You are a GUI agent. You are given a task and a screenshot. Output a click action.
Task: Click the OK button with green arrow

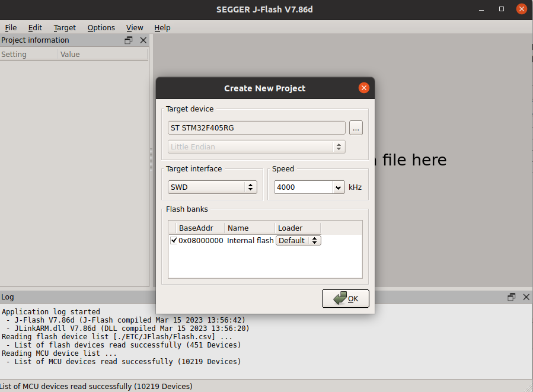[x=346, y=298]
